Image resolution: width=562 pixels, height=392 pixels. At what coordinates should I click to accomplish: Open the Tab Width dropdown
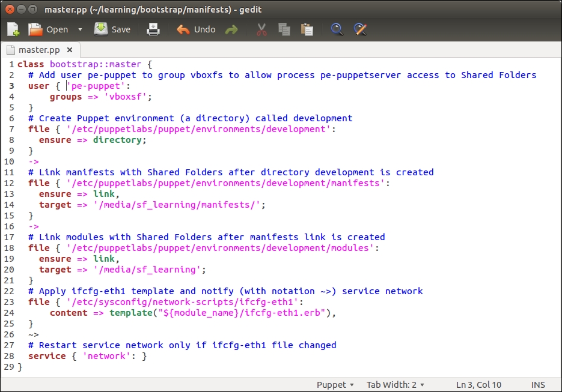396,385
